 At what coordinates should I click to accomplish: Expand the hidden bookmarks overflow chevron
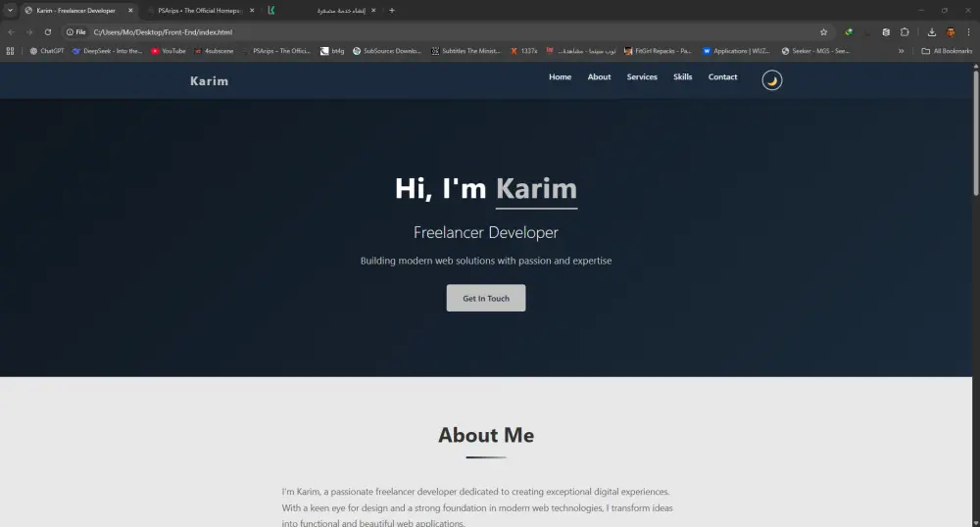pos(902,51)
